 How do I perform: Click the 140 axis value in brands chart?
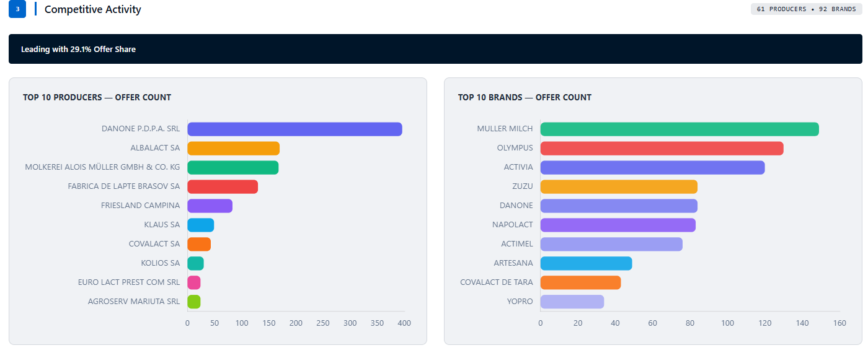point(802,323)
